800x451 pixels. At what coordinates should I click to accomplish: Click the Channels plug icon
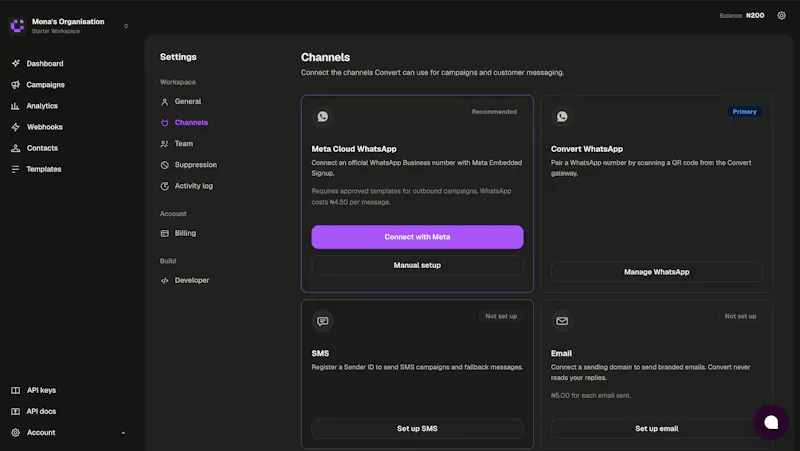pos(164,122)
